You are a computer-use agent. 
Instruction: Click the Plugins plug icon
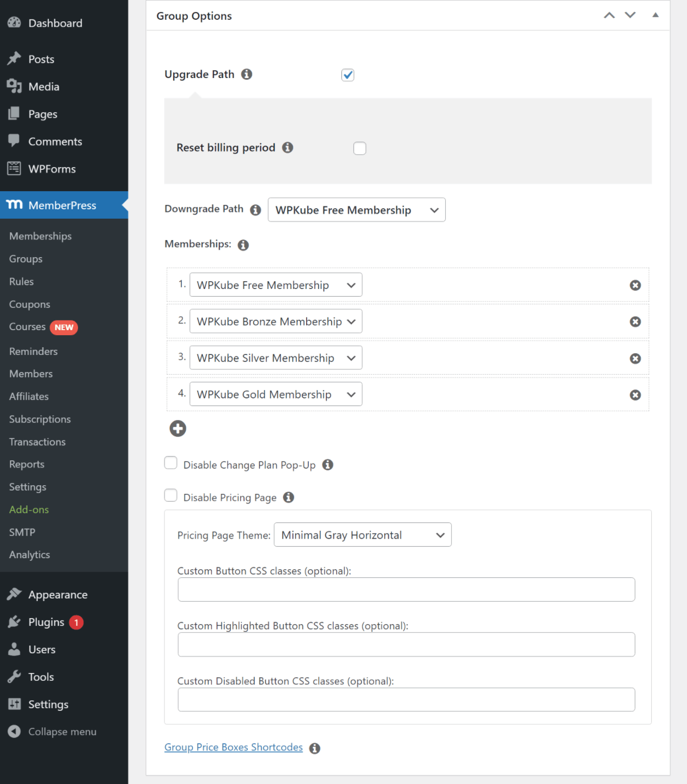click(14, 622)
